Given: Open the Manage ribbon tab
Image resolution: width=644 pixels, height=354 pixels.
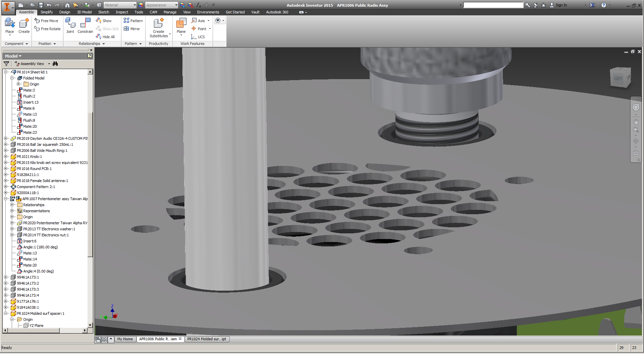Looking at the screenshot, I should (170, 12).
